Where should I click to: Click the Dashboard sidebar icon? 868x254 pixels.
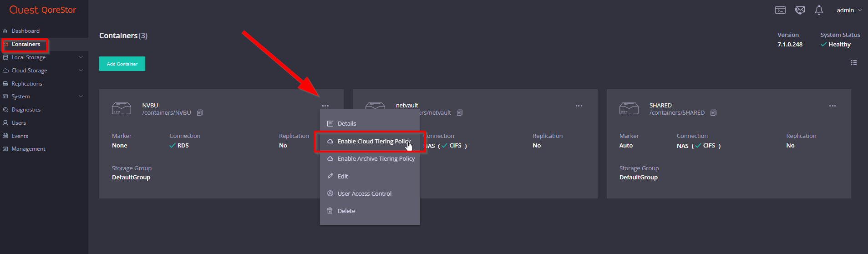click(x=5, y=31)
